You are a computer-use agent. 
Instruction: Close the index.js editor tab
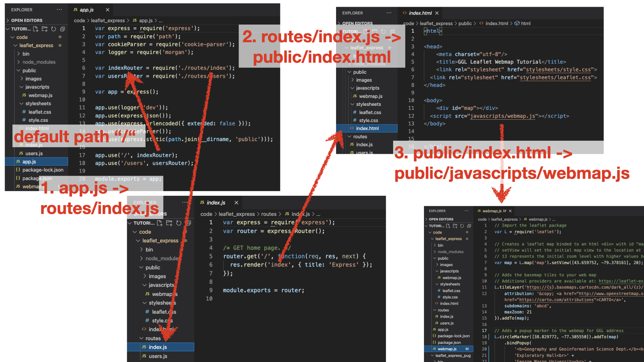(x=236, y=202)
